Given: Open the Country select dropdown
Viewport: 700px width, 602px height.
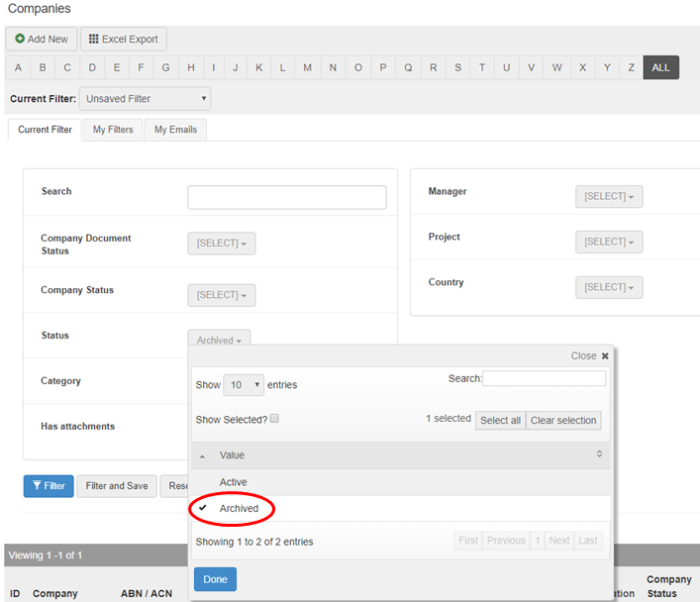Looking at the screenshot, I should coord(609,287).
